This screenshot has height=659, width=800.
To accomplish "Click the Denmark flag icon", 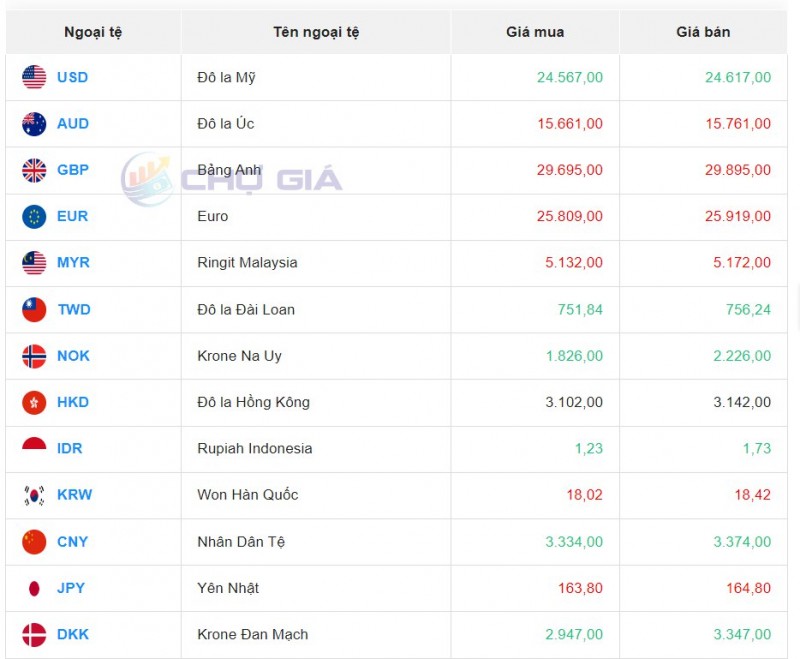I will [34, 635].
